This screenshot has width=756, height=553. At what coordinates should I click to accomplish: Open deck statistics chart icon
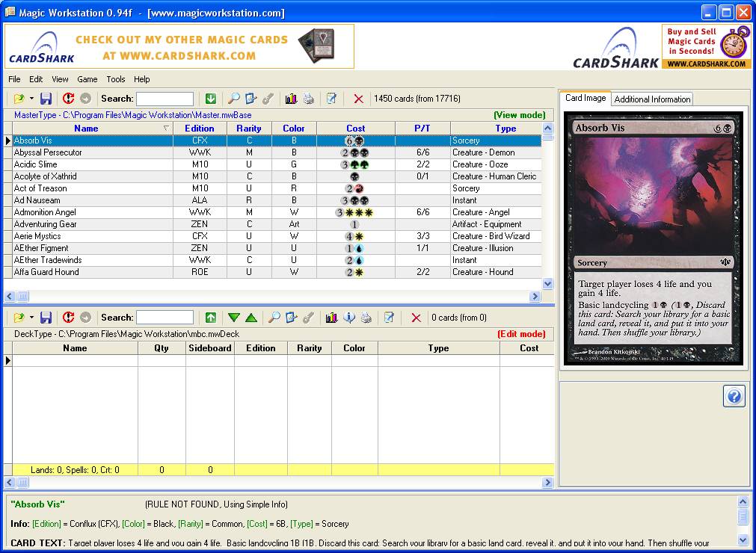(x=332, y=318)
